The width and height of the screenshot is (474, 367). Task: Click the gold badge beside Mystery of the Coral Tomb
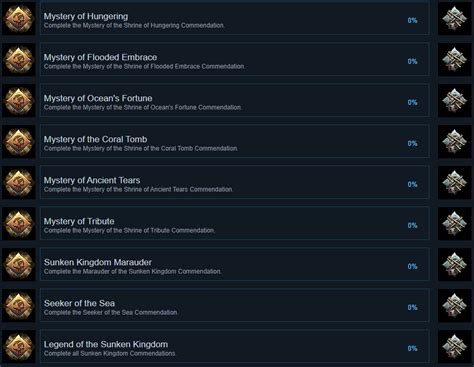19,141
